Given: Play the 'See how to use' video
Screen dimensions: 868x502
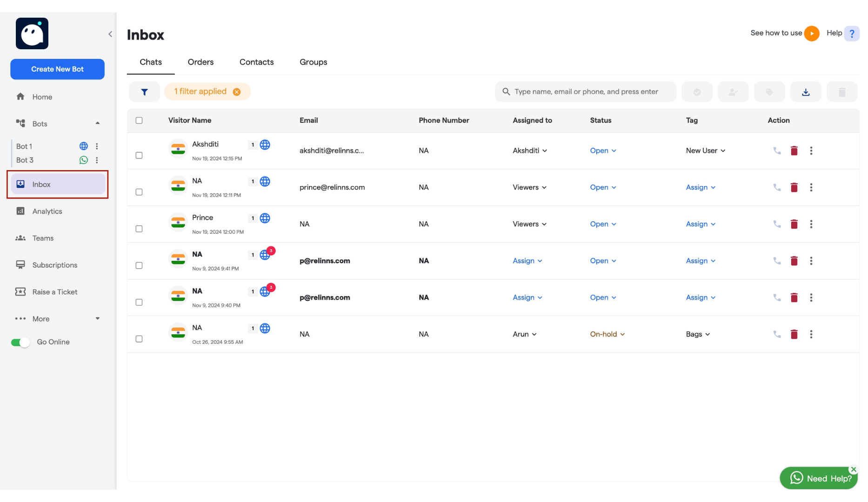Looking at the screenshot, I should point(812,33).
